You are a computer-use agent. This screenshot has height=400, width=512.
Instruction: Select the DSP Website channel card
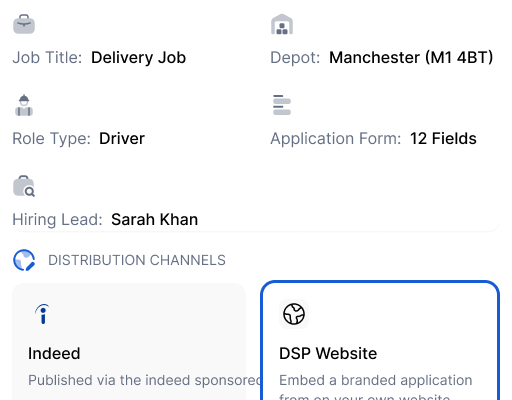coord(380,341)
